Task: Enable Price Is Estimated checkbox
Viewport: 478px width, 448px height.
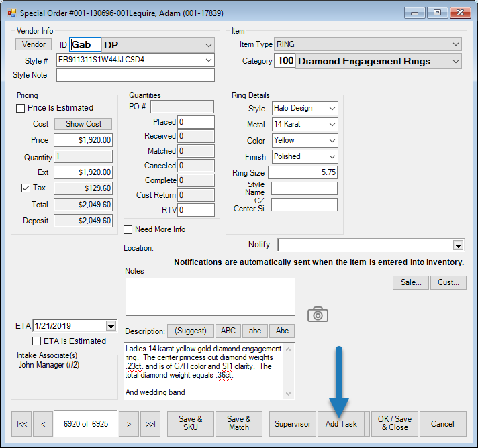Action: coord(21,108)
